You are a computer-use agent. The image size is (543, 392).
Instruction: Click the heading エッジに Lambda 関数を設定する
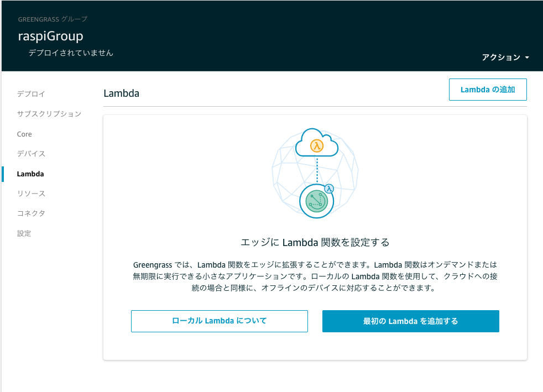315,242
